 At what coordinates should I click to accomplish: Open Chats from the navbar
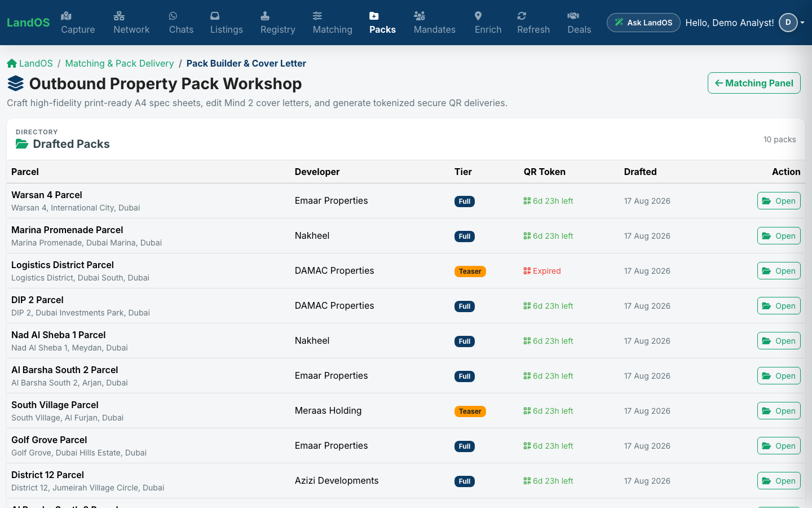pyautogui.click(x=181, y=23)
